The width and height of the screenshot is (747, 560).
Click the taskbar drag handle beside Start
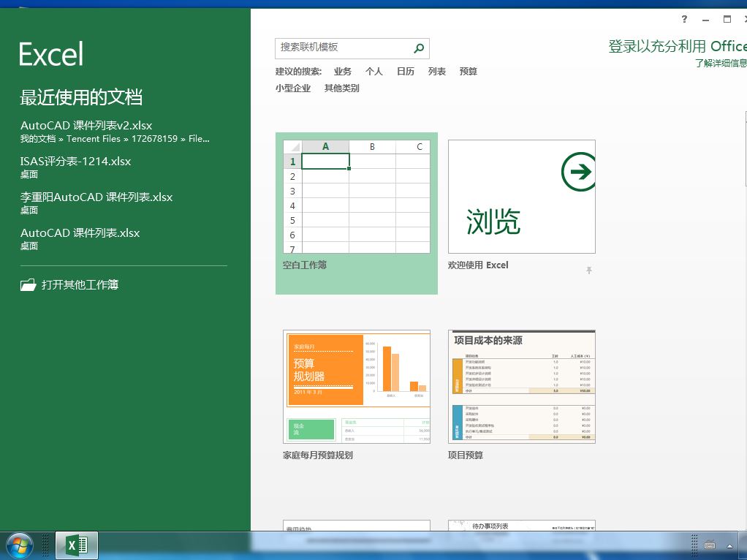pyautogui.click(x=45, y=545)
